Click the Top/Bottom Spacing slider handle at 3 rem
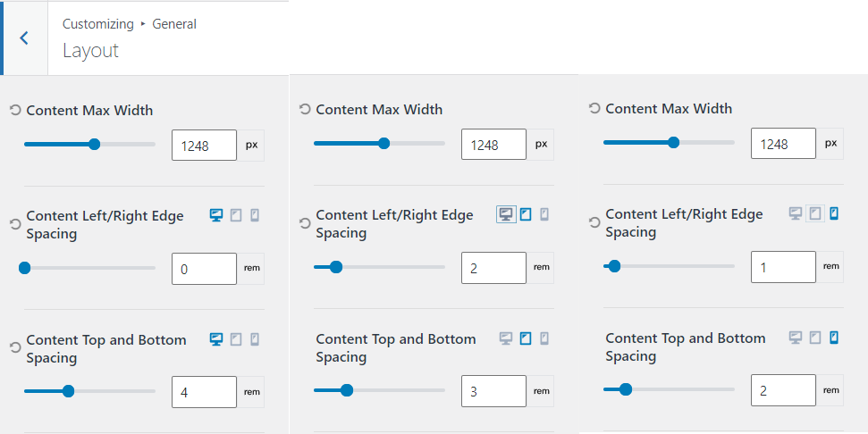Image resolution: width=868 pixels, height=434 pixels. pyautogui.click(x=347, y=389)
